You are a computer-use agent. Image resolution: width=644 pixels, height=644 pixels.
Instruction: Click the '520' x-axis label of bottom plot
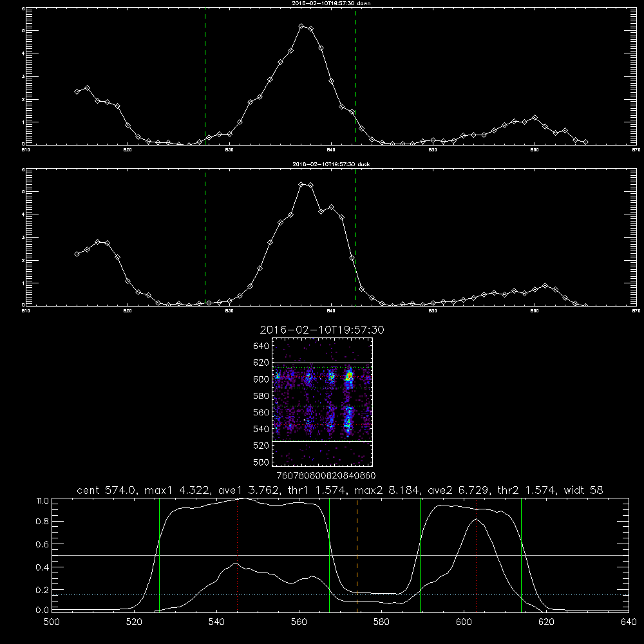tap(134, 622)
